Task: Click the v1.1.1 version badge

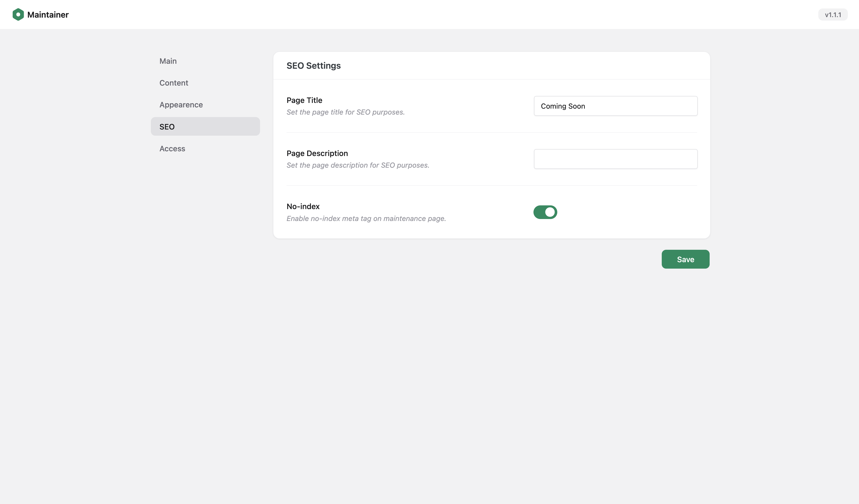Action: (x=832, y=15)
